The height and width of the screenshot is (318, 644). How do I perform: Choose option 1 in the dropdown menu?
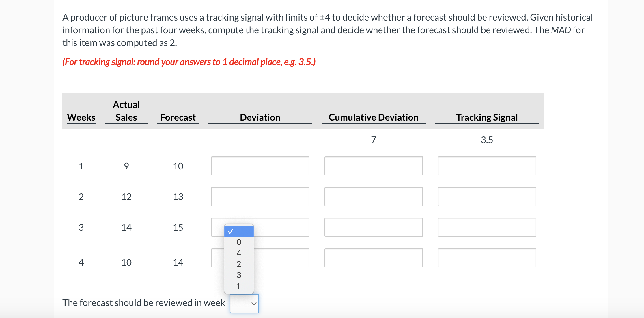coord(239,286)
